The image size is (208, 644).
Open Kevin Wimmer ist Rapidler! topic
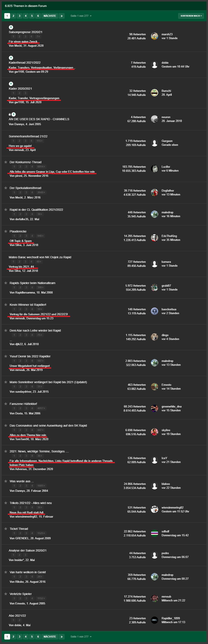click(x=28, y=304)
